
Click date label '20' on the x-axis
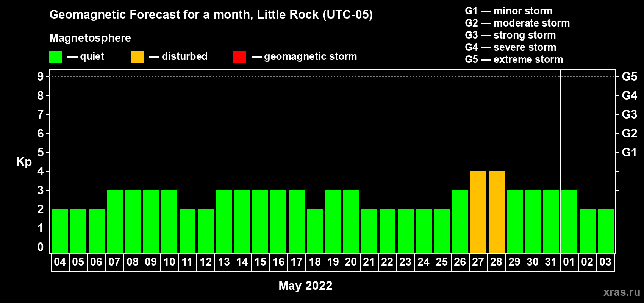click(351, 262)
